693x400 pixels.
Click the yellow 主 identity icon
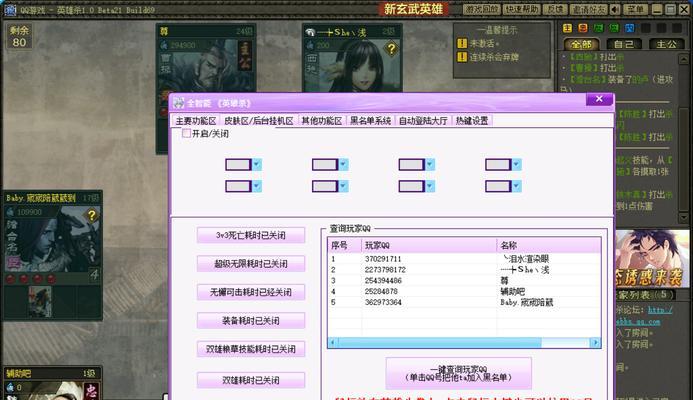[567, 28]
